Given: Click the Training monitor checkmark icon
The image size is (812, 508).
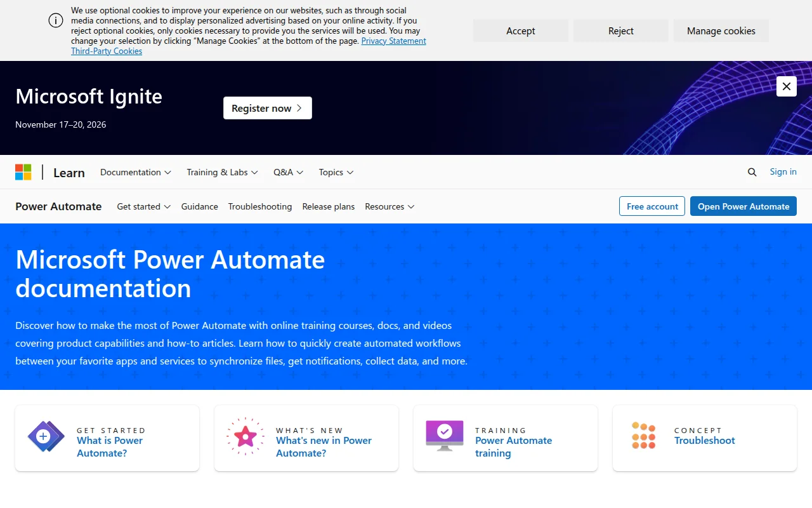Looking at the screenshot, I should [445, 436].
